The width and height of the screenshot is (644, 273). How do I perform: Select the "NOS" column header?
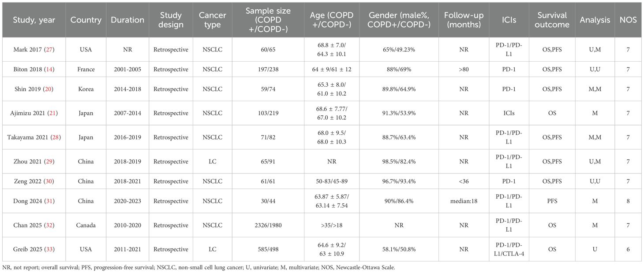coord(628,20)
